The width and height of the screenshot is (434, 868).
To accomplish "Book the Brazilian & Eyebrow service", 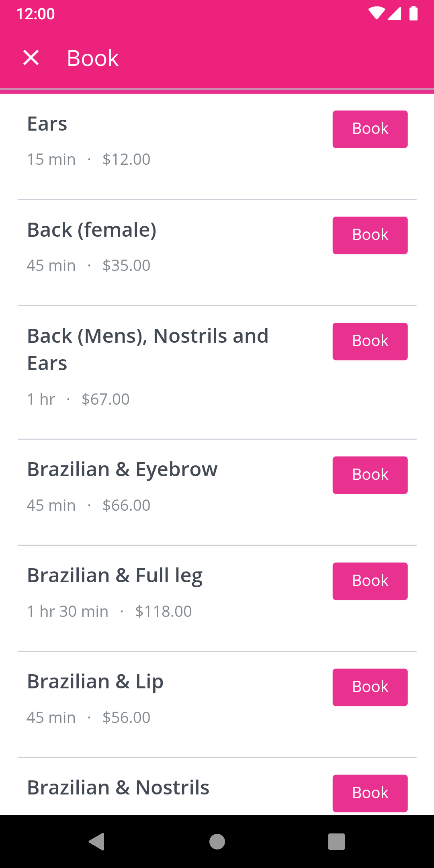I will click(370, 475).
